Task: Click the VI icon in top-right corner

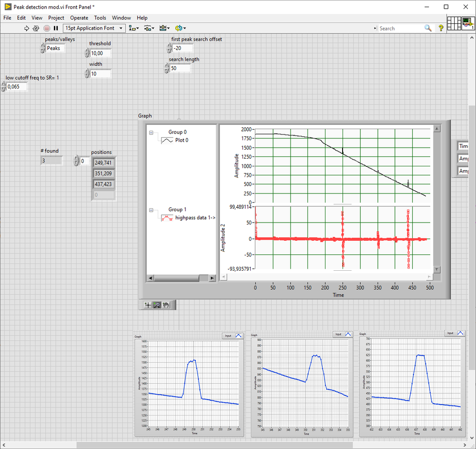Action: click(x=468, y=23)
